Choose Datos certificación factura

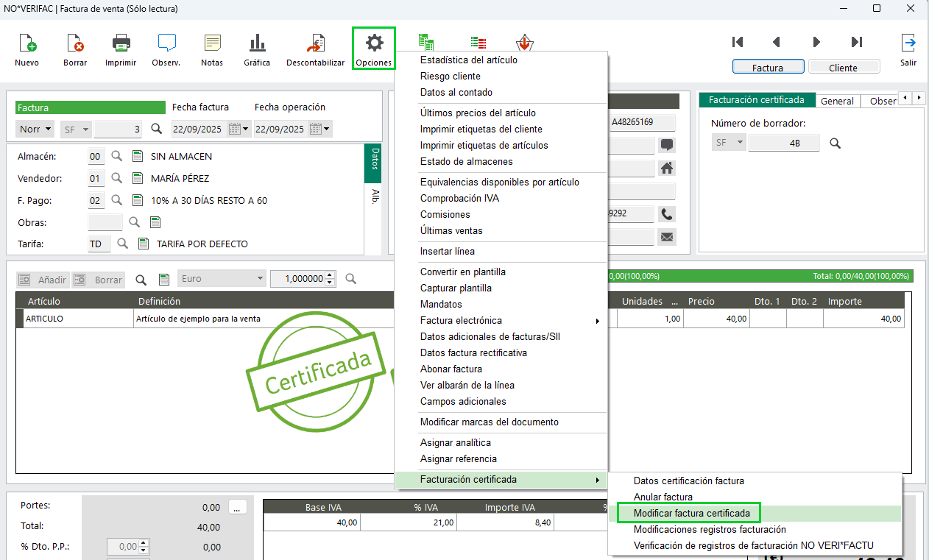point(688,481)
